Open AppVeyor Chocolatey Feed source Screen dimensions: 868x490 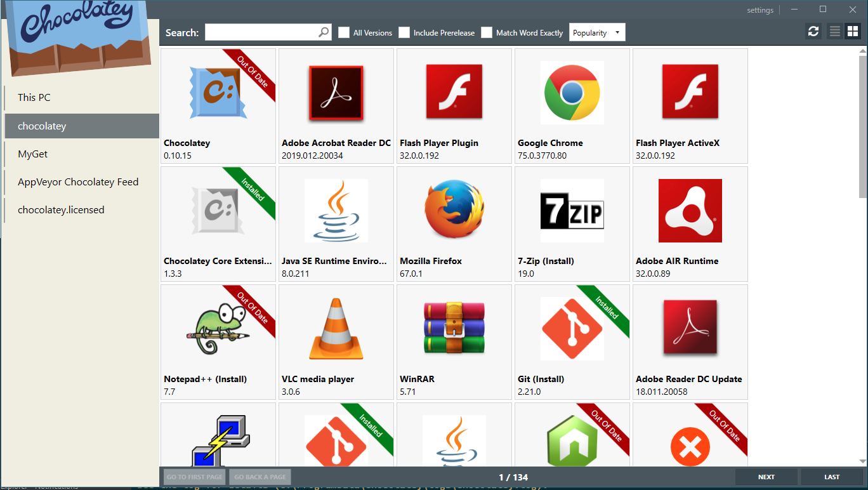81,182
